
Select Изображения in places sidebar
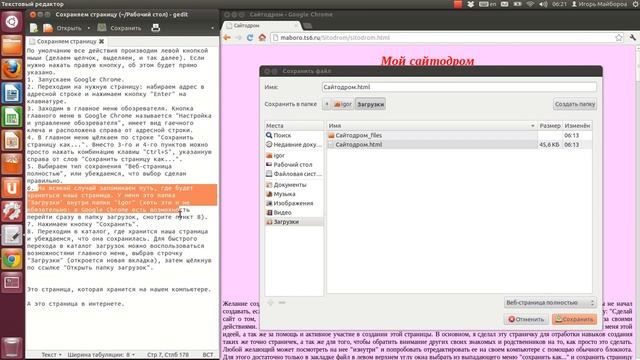tap(294, 203)
